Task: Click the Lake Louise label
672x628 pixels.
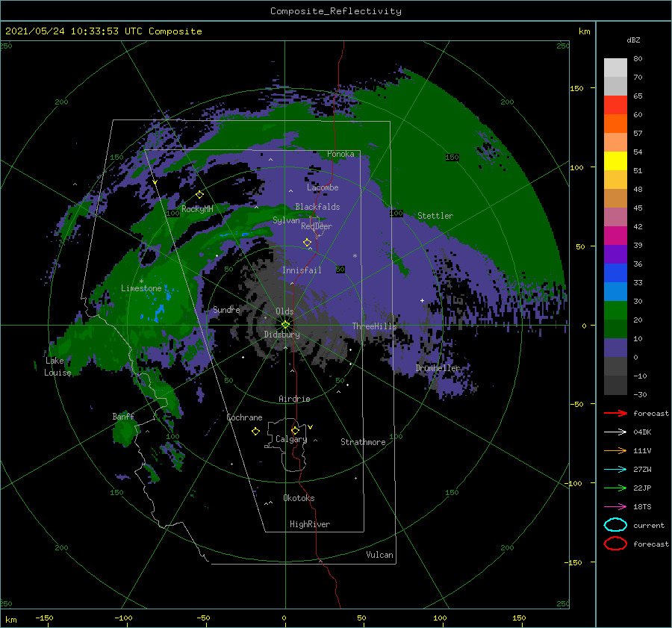Action: pyautogui.click(x=57, y=367)
